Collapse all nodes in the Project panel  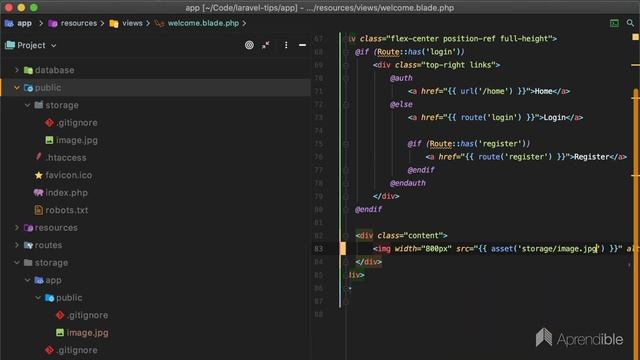point(266,45)
